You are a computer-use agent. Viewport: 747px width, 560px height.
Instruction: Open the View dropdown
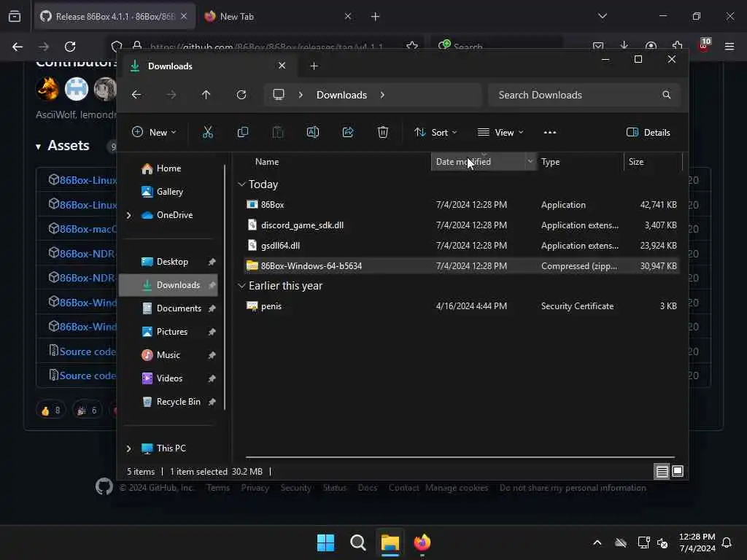point(500,133)
